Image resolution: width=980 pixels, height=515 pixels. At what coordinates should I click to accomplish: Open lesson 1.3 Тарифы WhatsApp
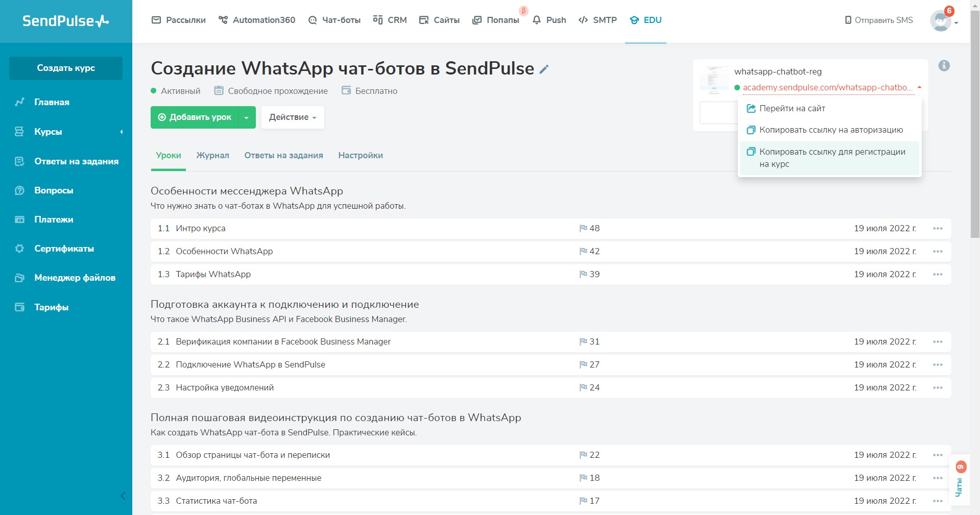(551, 274)
